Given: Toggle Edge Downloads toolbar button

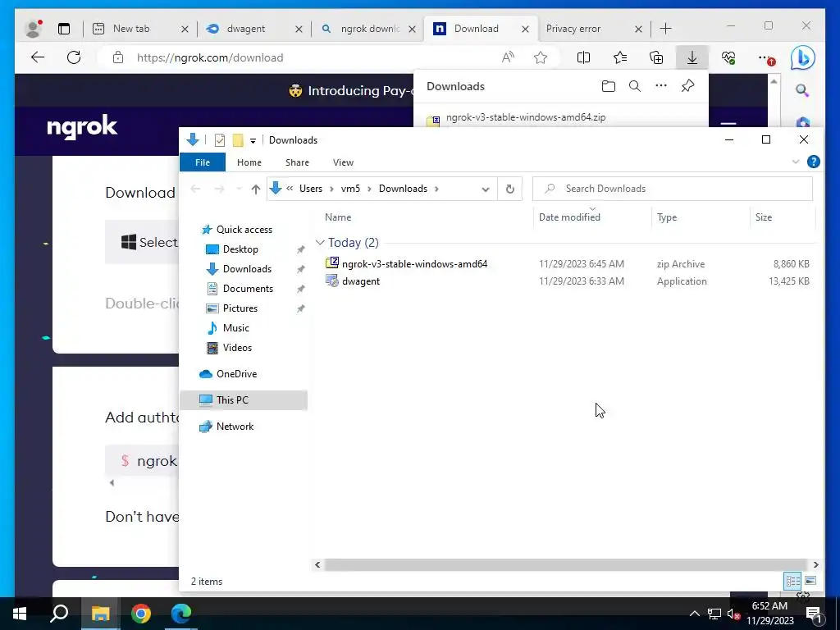Looking at the screenshot, I should point(692,58).
